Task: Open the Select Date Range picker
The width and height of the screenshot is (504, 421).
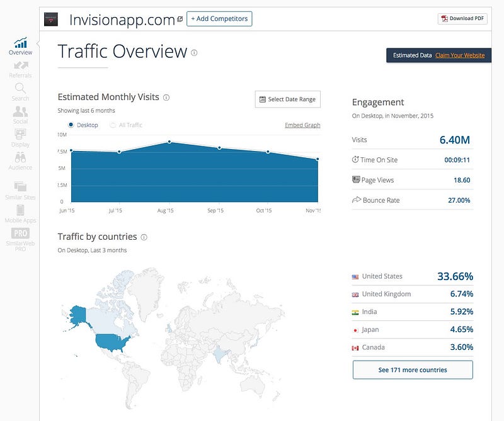Action: [288, 99]
